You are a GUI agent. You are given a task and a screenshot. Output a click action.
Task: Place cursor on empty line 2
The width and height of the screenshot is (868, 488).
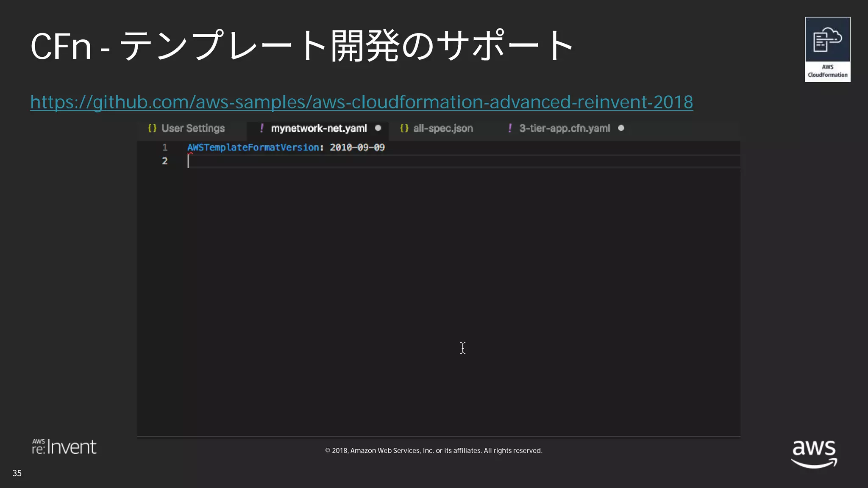click(x=464, y=161)
